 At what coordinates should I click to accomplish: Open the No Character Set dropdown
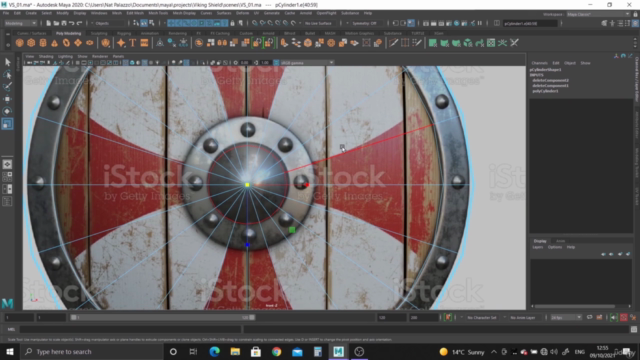click(x=482, y=317)
